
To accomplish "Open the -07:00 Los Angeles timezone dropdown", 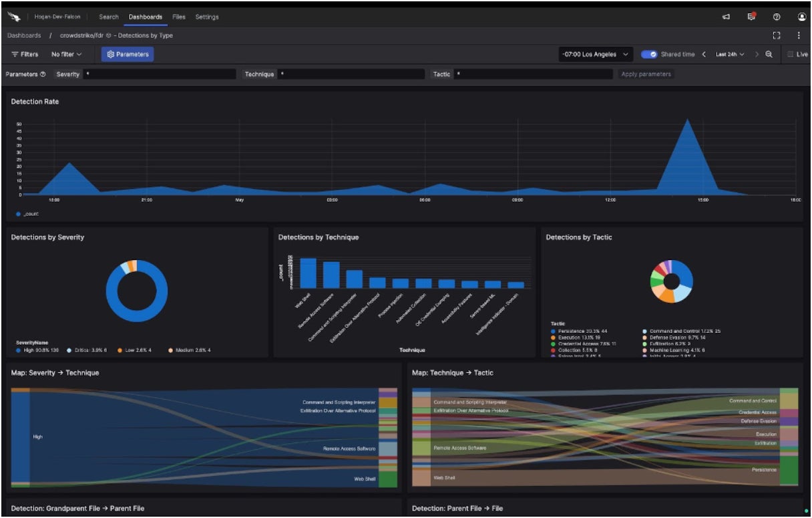I will pos(596,54).
